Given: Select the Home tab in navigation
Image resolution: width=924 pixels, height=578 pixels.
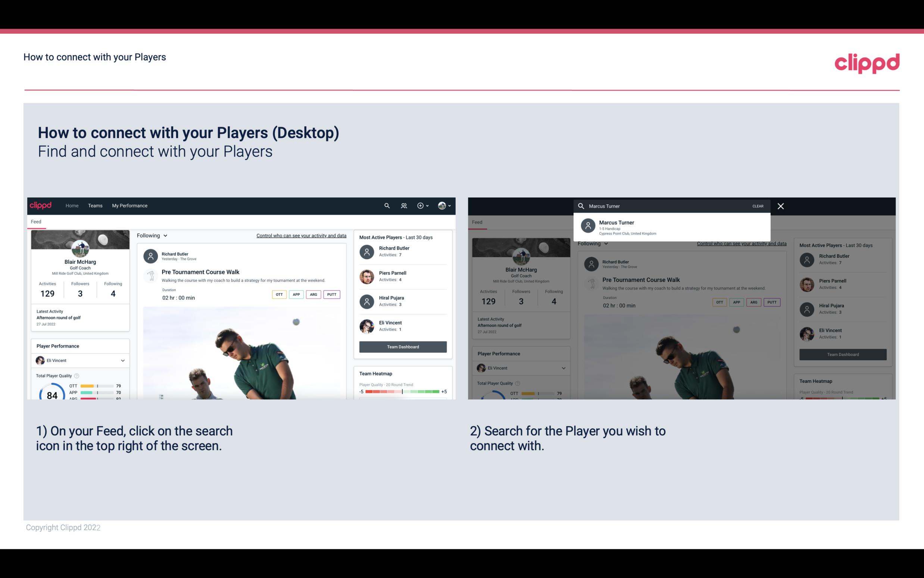Looking at the screenshot, I should [72, 205].
